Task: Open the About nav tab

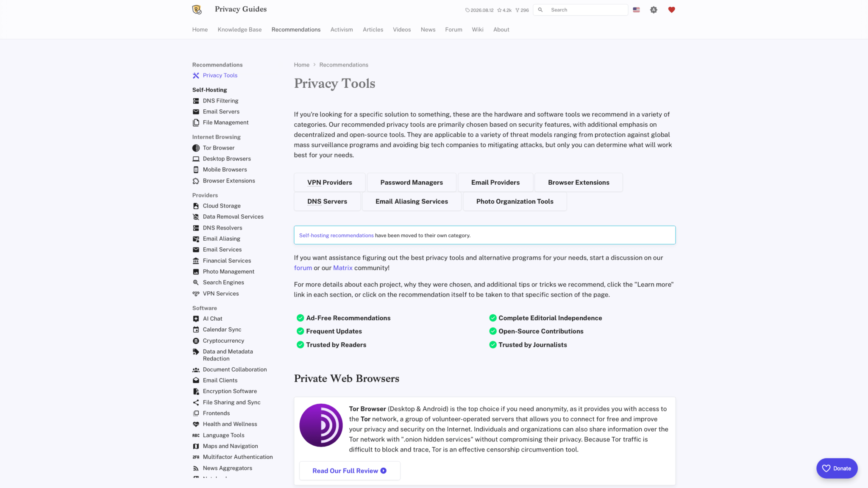Action: click(501, 30)
